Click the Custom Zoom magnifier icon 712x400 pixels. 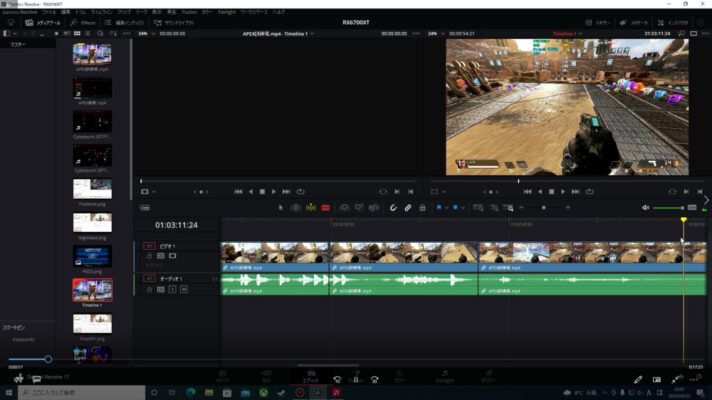[x=509, y=207]
